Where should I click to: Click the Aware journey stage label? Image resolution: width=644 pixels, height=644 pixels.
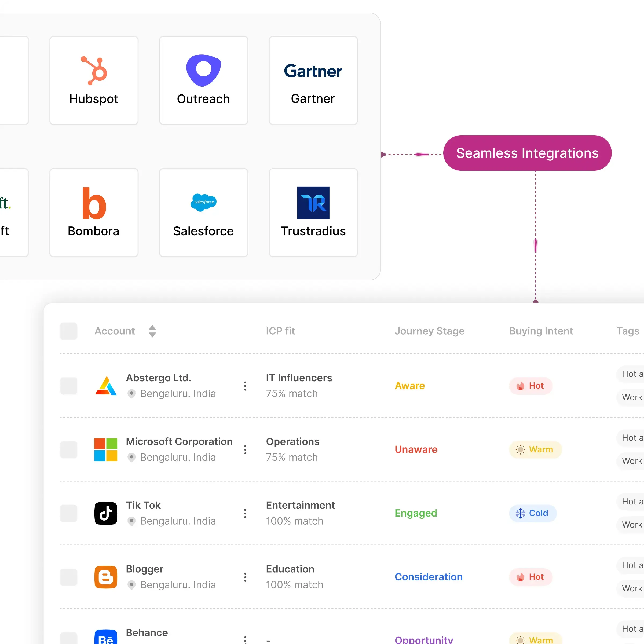coord(410,386)
